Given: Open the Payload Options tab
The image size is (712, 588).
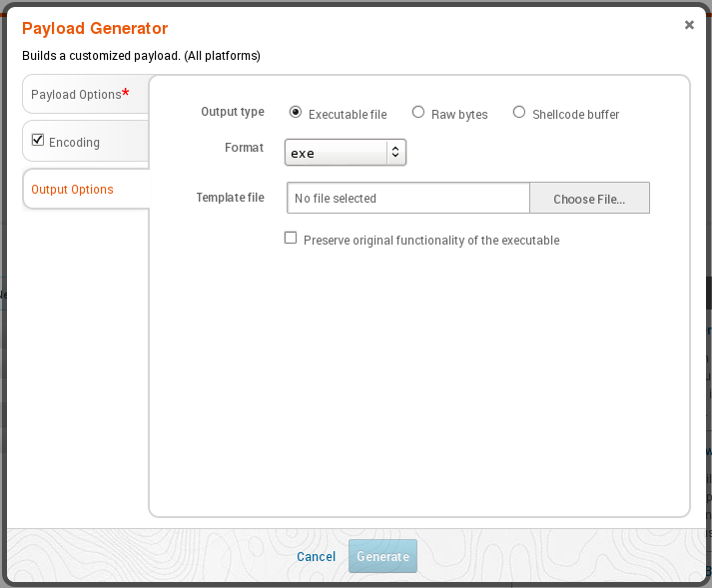Looking at the screenshot, I should click(x=76, y=95).
